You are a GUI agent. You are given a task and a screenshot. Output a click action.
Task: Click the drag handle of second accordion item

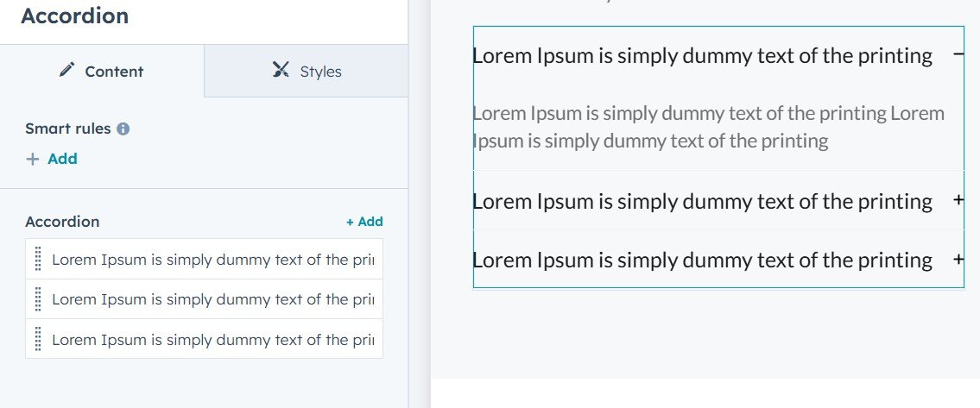click(38, 299)
